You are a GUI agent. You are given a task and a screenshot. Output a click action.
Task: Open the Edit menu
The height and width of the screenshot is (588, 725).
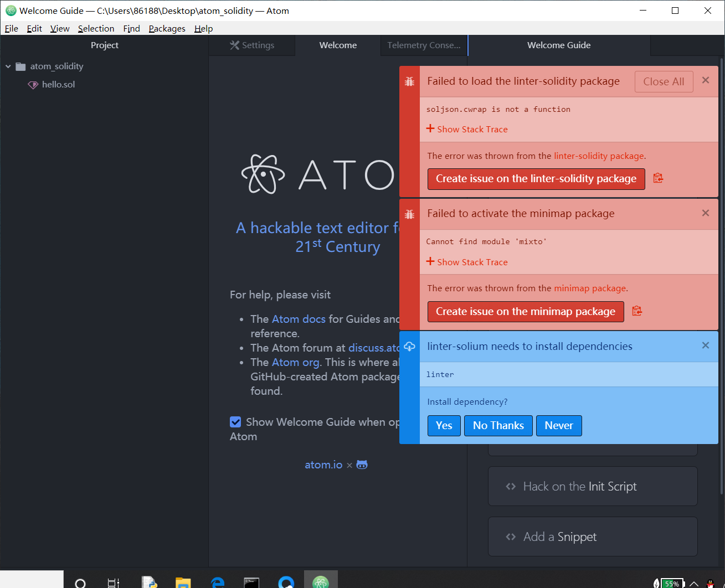point(34,29)
